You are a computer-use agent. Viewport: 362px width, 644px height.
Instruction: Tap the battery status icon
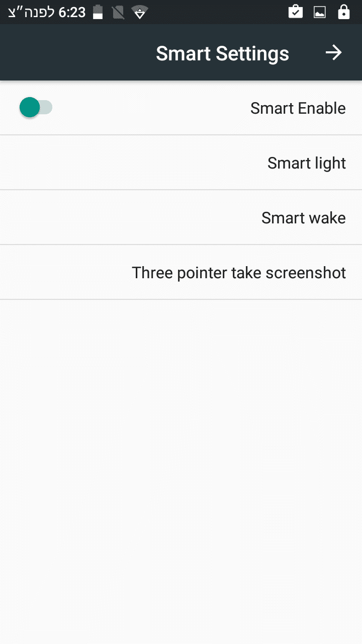tap(98, 12)
